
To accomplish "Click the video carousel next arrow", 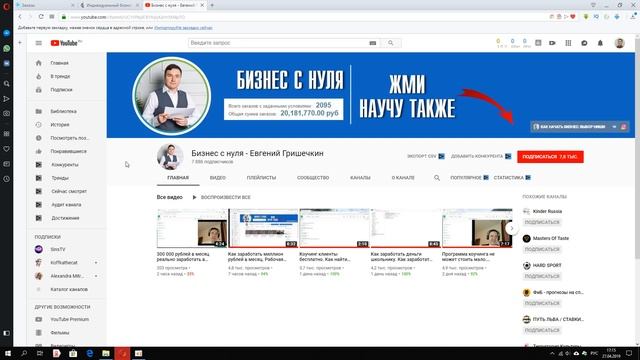I will (512, 228).
